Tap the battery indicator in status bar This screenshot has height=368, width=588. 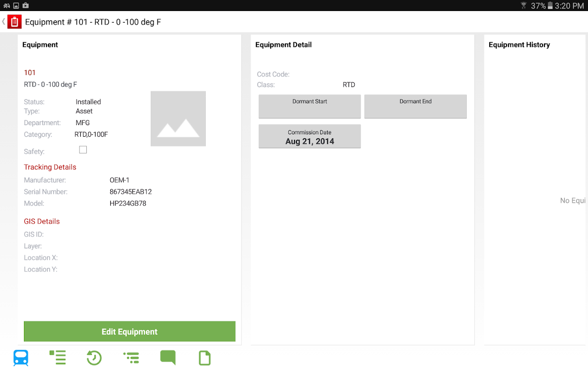(551, 6)
